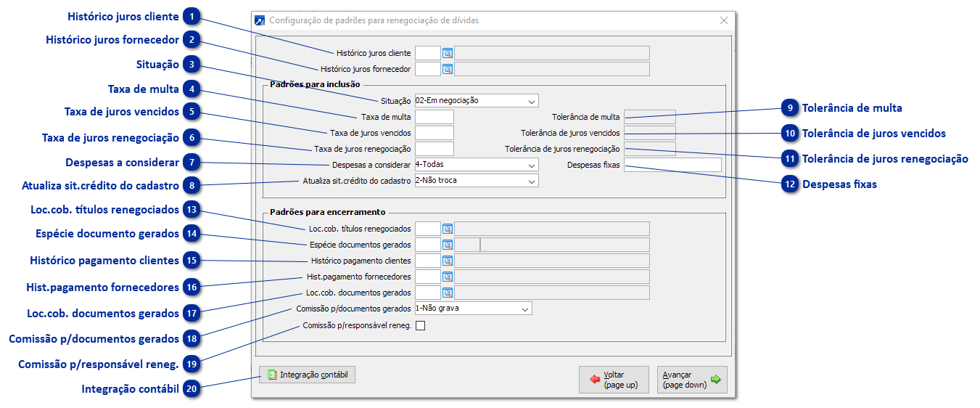The height and width of the screenshot is (408, 980).
Task: Open search for Espécie documentos gerados
Action: click(448, 245)
